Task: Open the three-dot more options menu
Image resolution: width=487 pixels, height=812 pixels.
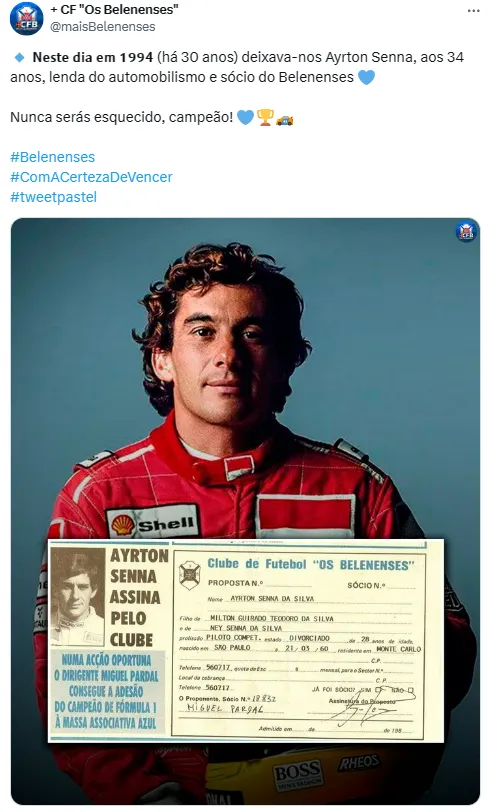Action: pos(474,11)
